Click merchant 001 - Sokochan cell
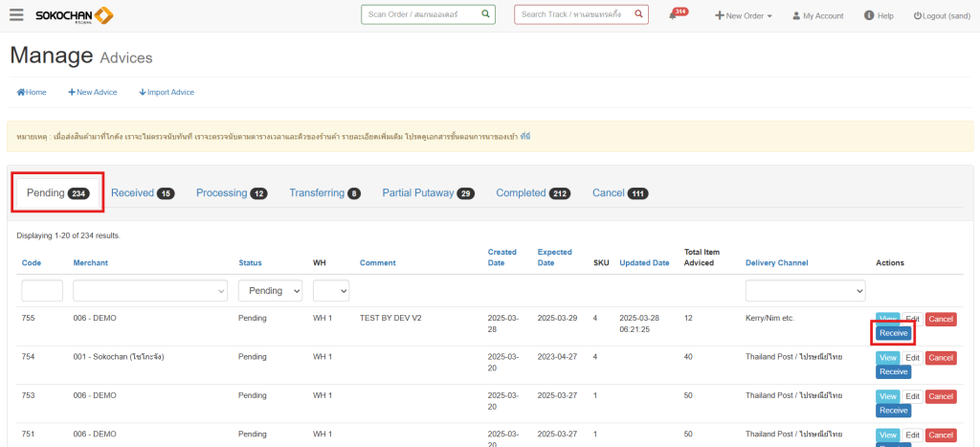Viewport: 980px width, 447px height. [119, 357]
